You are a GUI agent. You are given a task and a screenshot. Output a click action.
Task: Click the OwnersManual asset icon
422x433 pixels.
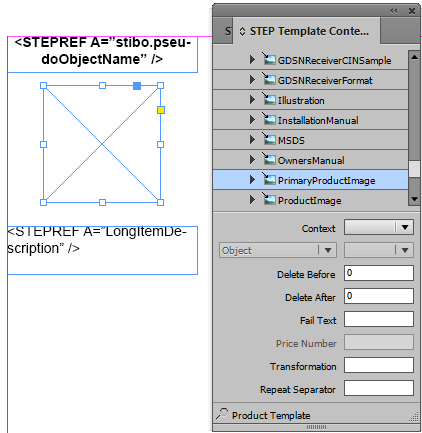(269, 159)
